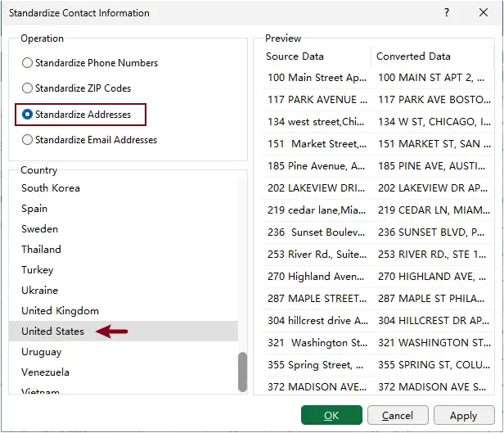Click converted cell 304 HILLCREST DR AP...

(x=434, y=321)
